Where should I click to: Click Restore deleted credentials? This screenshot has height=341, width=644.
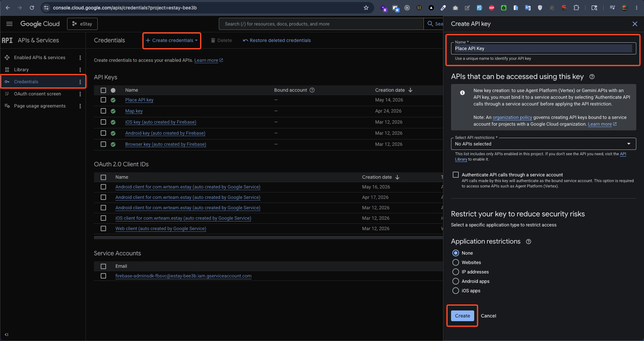click(277, 40)
